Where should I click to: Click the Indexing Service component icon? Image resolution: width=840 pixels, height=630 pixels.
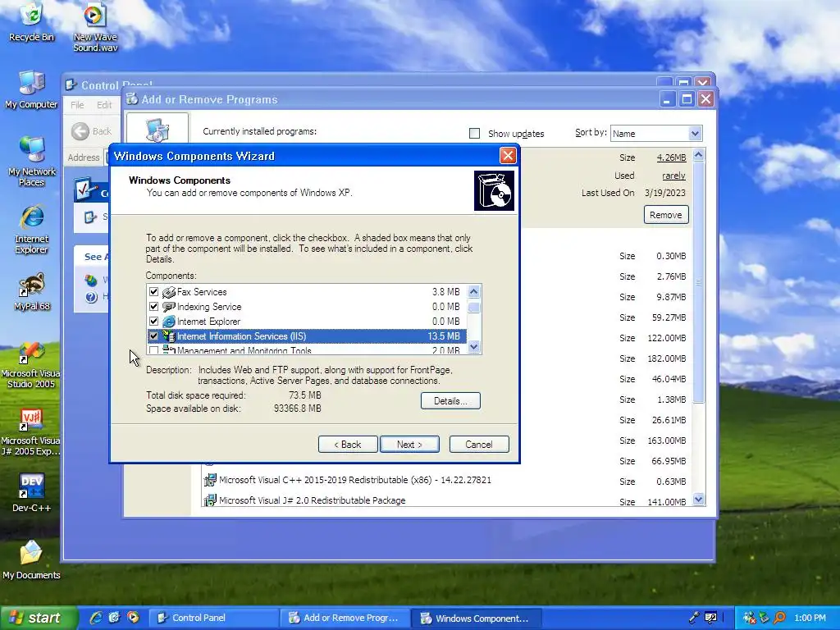point(169,307)
